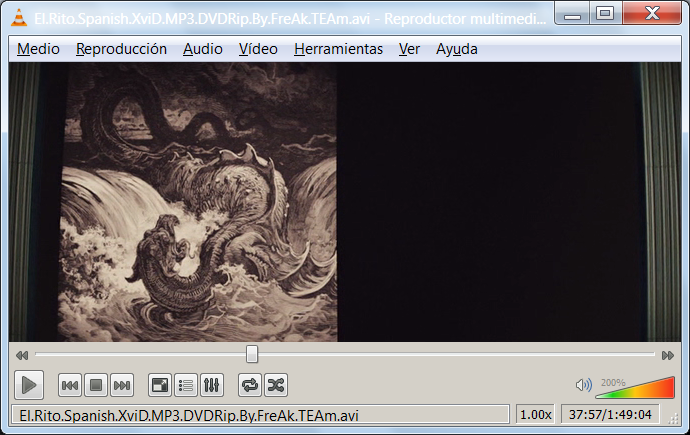Click the volume slider gradient
Screen dimensions: 690x435
(635, 387)
